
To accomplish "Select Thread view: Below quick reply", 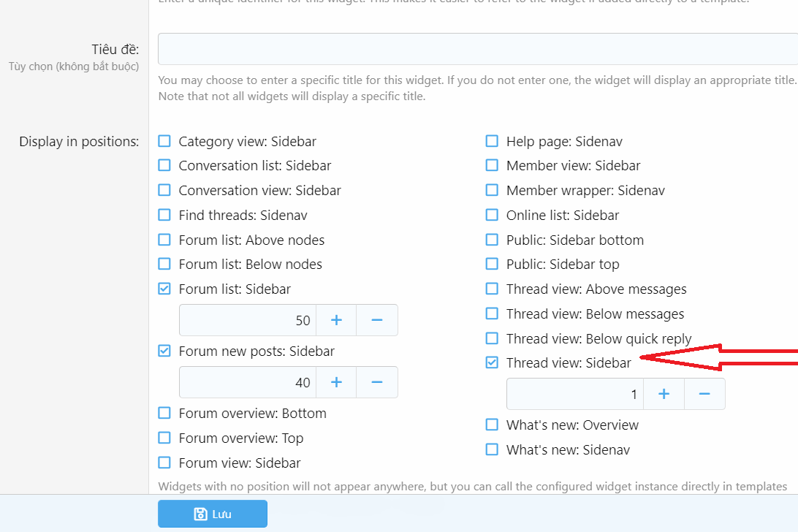I will (x=492, y=338).
